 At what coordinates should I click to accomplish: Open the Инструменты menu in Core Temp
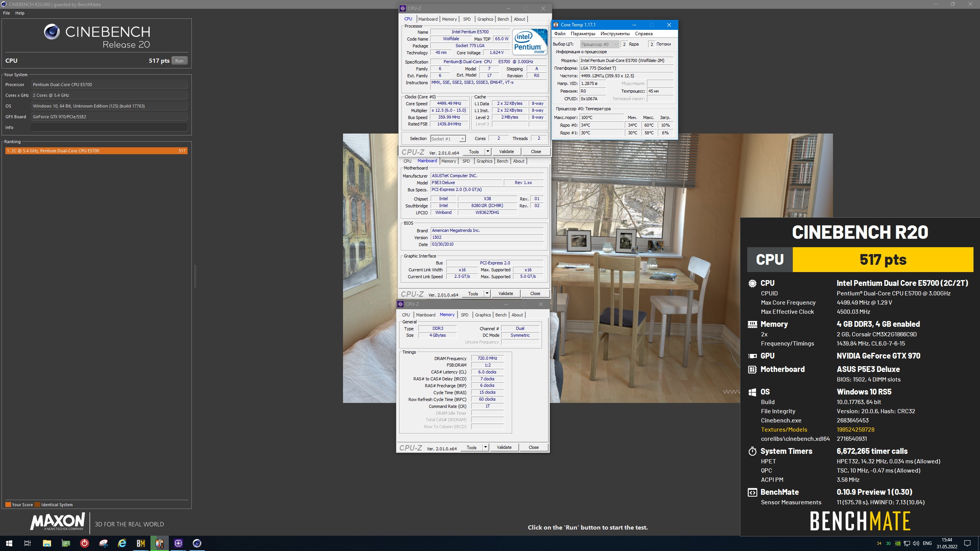(x=615, y=34)
